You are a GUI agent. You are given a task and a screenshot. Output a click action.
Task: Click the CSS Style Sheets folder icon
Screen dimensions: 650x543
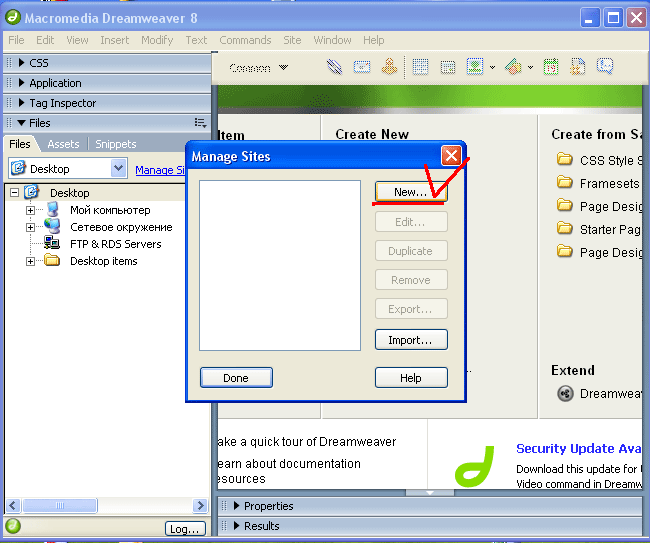pyautogui.click(x=565, y=159)
